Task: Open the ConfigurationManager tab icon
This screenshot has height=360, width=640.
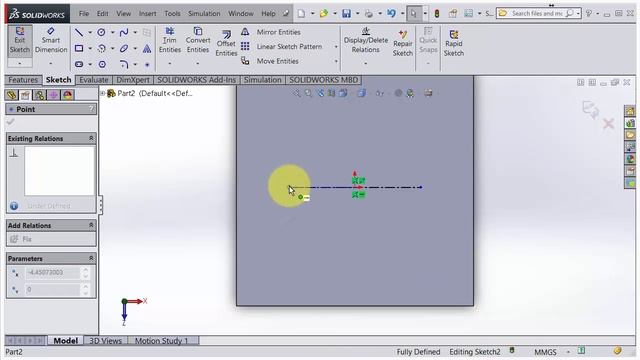Action: coord(39,95)
